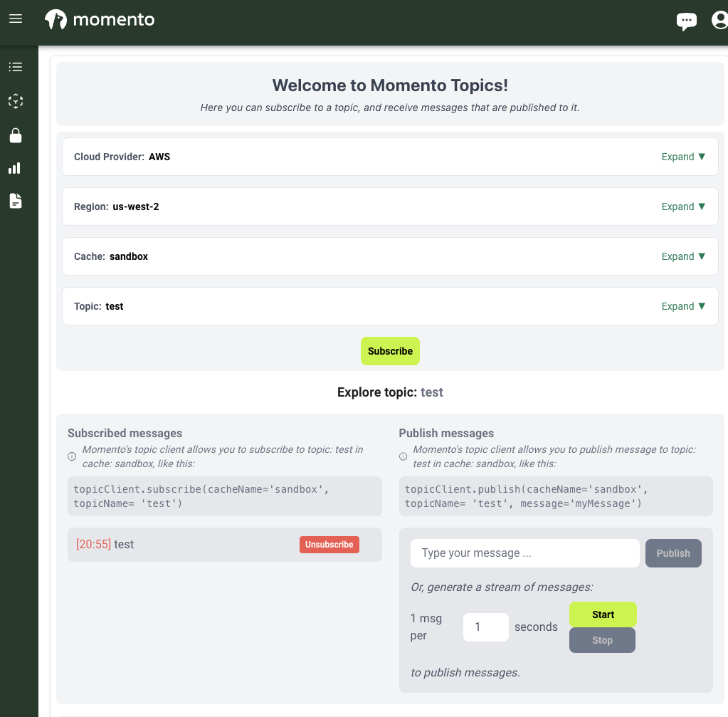Screen dimensions: 728x717
Task: Click the Publish button
Action: tap(673, 553)
